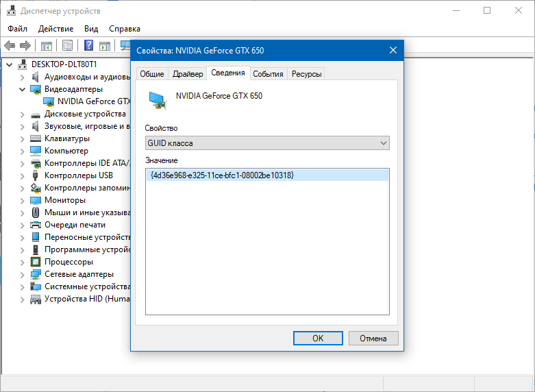Select Звуковые, игровые tree item
535x392 pixels.
coord(88,126)
